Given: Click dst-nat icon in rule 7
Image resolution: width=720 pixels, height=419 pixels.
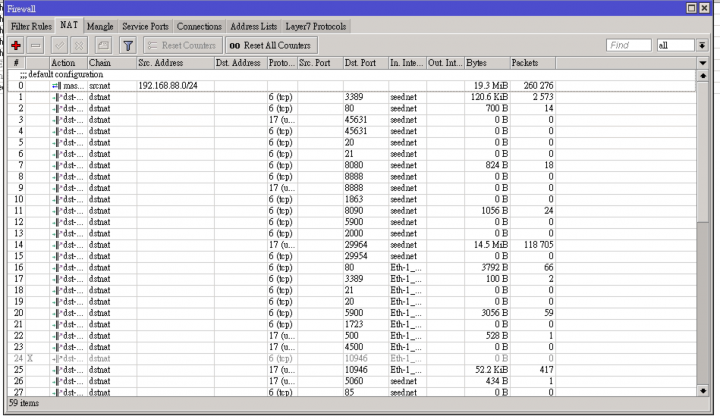Looking at the screenshot, I should (57, 165).
